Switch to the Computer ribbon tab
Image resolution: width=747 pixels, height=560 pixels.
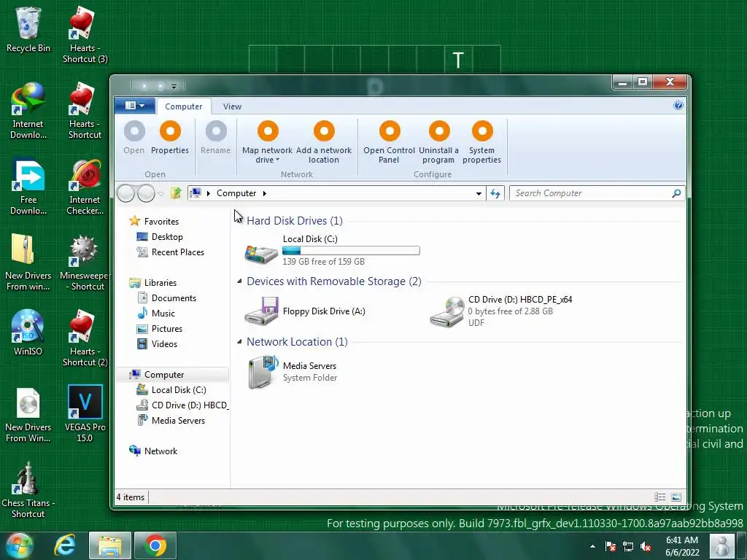[x=183, y=106]
